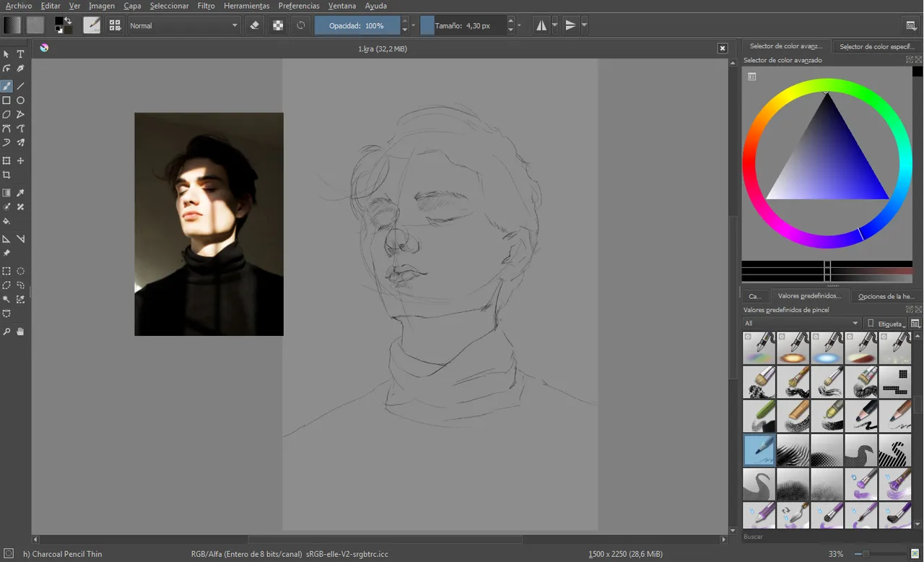Viewport: 924px width, 562px height.
Task: Open the fill gradients chooser in toolbar
Action: pos(12,25)
